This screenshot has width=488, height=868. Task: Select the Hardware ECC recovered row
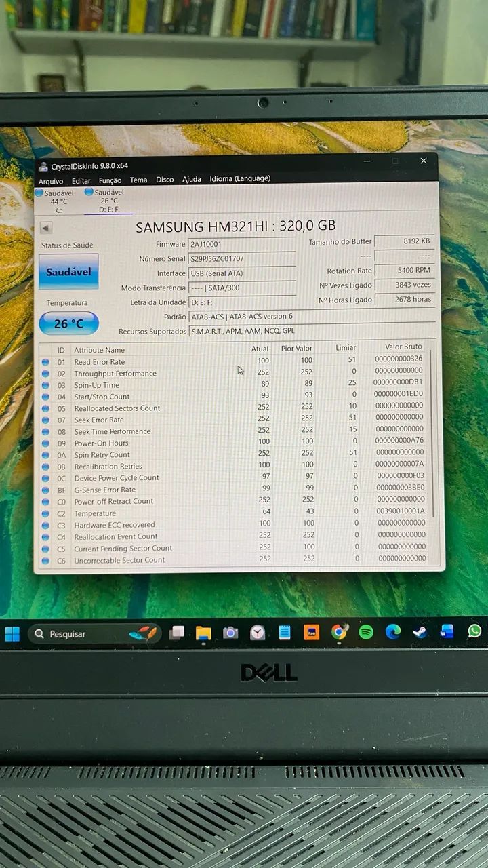(x=233, y=524)
